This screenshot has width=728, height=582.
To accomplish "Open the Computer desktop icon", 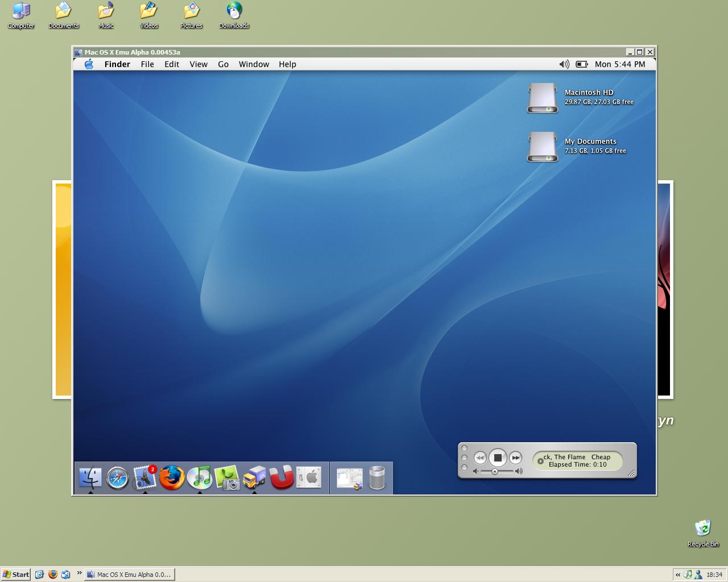I will pyautogui.click(x=21, y=15).
